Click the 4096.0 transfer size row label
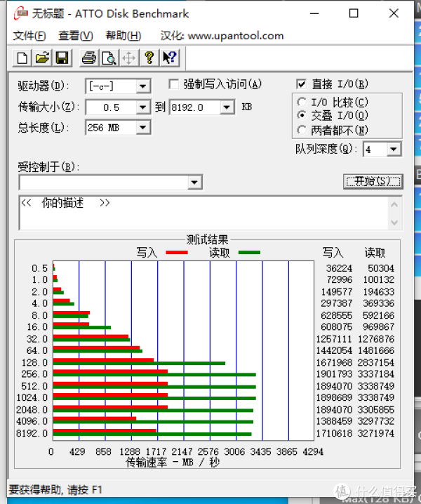 point(32,421)
